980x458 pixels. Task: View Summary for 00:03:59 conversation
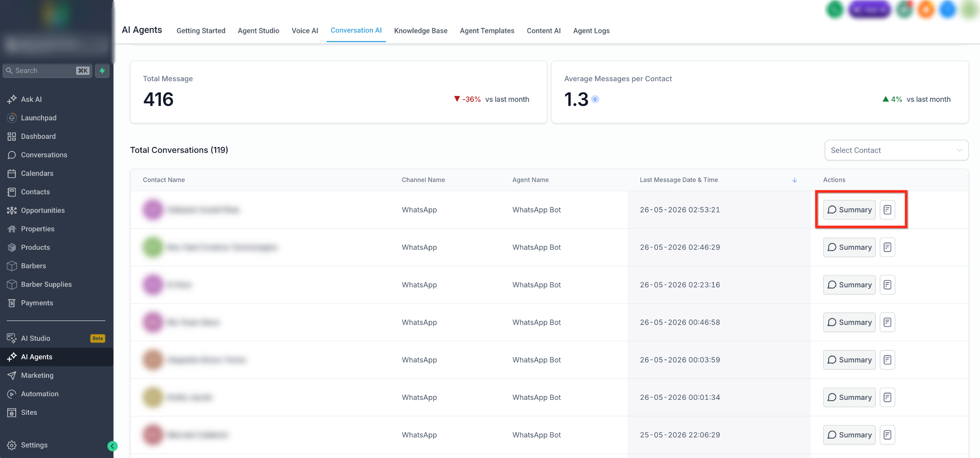(849, 360)
